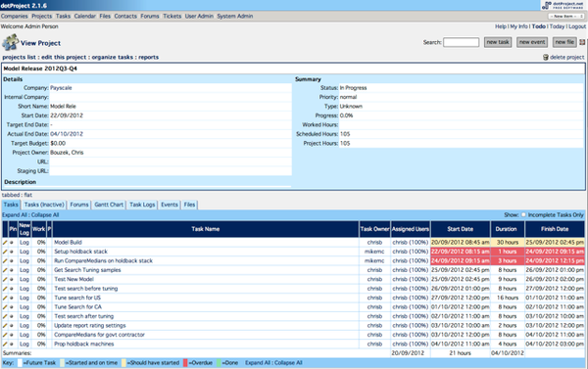Click the edit this project link
Viewport: 588px width, 369px height.
(64, 58)
